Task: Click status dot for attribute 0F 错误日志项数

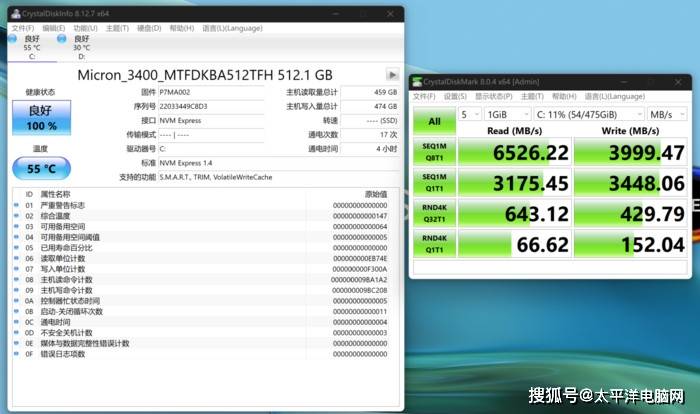Action: pos(15,354)
